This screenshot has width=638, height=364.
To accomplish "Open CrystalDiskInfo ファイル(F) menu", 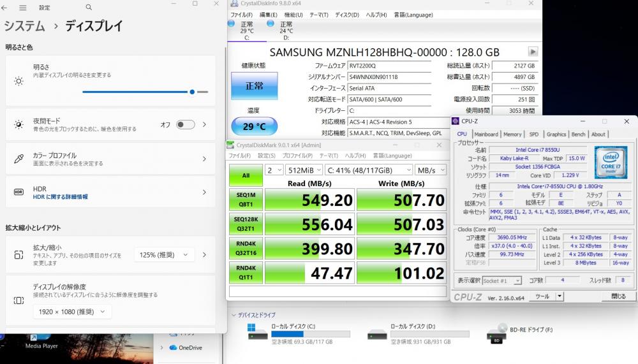I will pos(242,15).
